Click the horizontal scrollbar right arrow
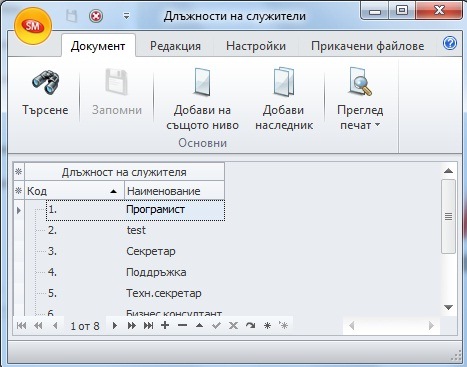This screenshot has height=367, width=467. tap(431, 325)
